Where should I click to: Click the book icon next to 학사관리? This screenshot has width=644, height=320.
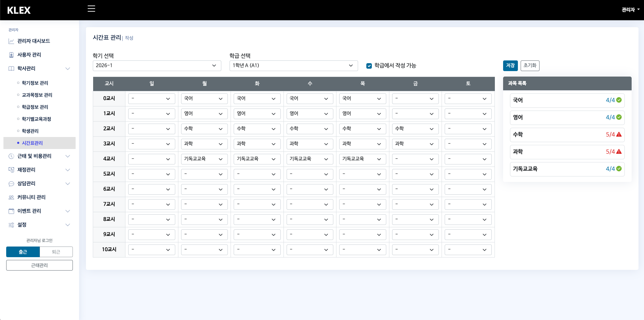point(11,69)
